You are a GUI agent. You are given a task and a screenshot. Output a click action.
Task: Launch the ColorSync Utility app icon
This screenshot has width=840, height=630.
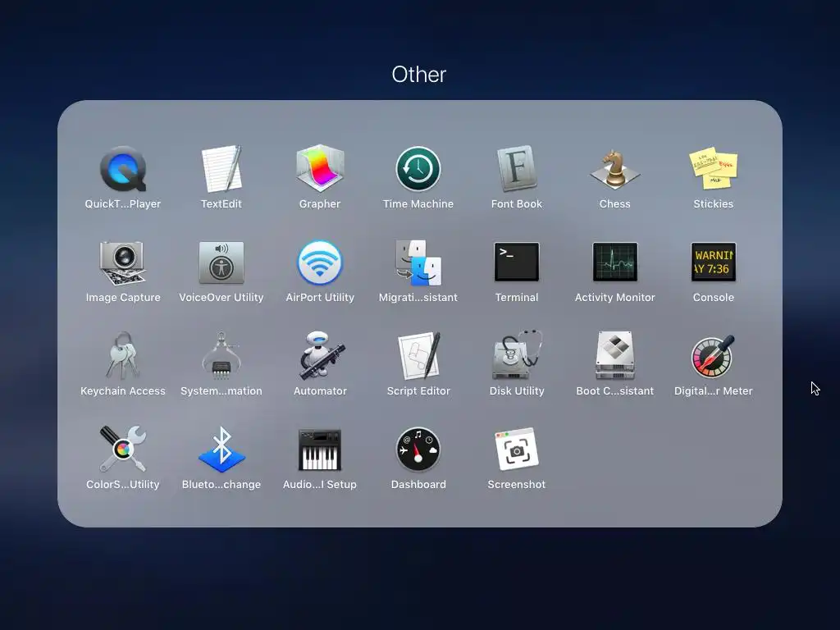123,449
